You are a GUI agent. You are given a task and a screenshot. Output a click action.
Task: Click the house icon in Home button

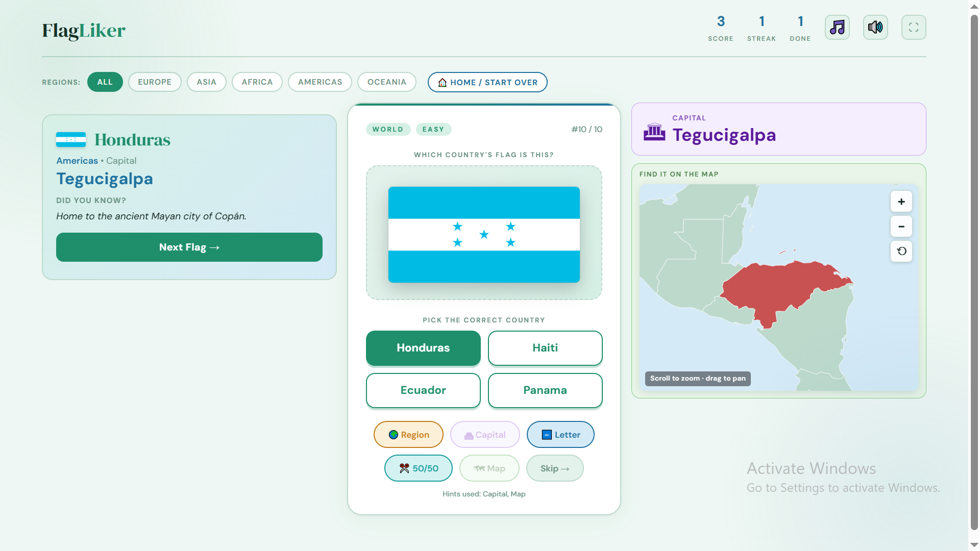[x=443, y=83]
